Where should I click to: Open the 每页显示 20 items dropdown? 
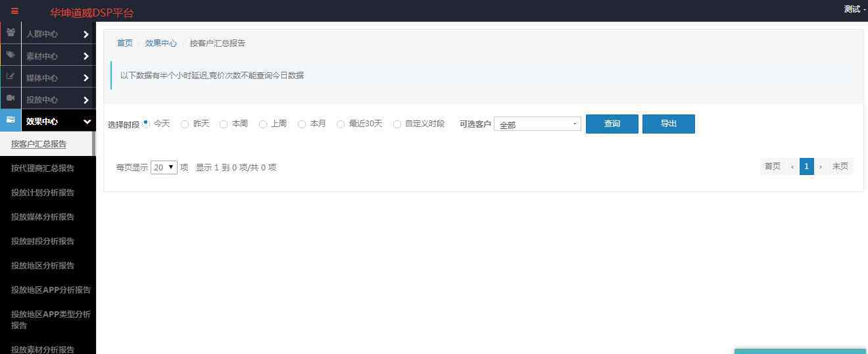[164, 167]
